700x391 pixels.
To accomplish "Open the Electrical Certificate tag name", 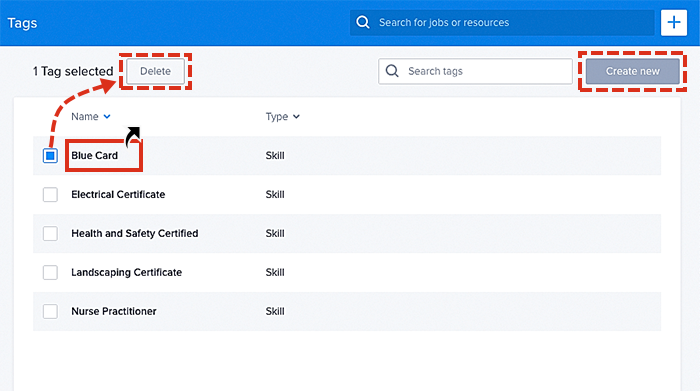I will click(118, 195).
